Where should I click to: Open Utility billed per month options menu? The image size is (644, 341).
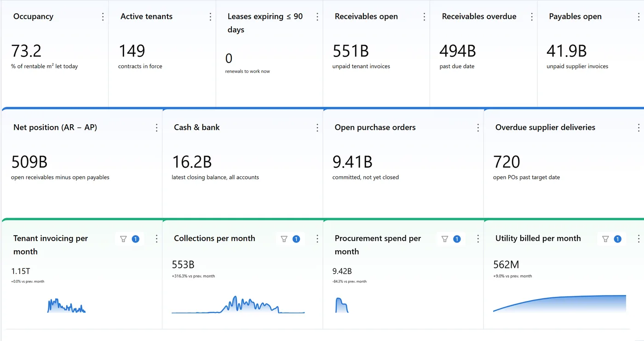click(x=638, y=238)
